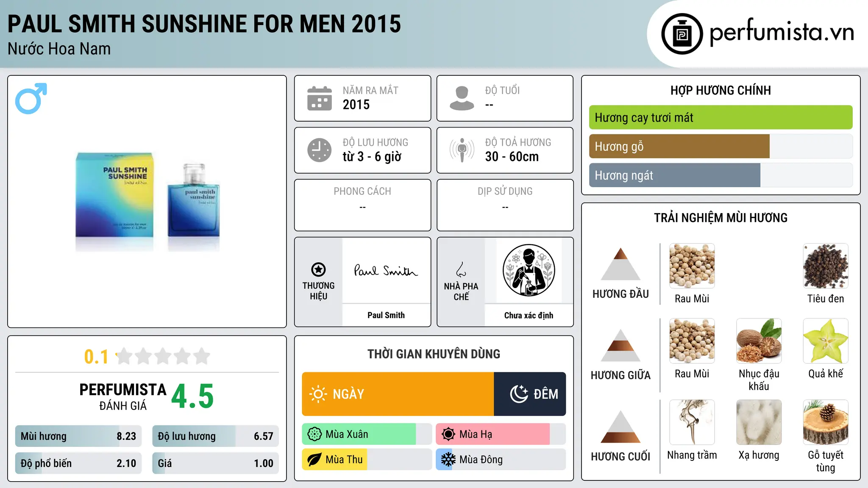Click the nose icon above Nhà pha chế
The width and height of the screenshot is (868, 488).
(461, 269)
